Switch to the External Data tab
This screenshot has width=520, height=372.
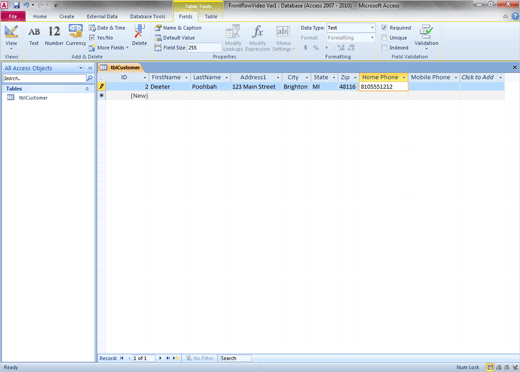coord(102,16)
